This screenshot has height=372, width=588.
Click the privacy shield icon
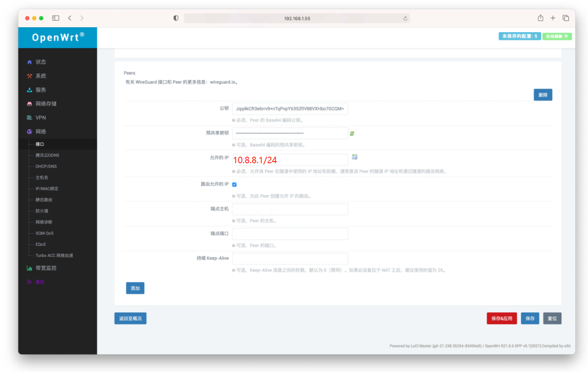click(x=176, y=18)
